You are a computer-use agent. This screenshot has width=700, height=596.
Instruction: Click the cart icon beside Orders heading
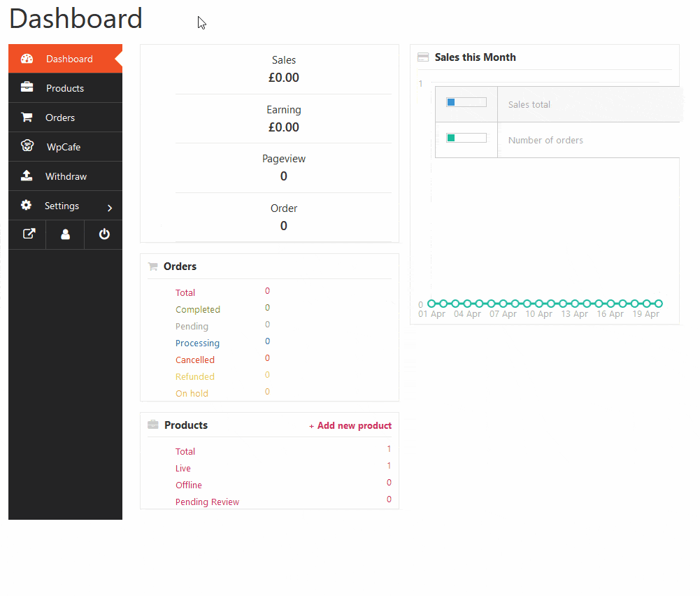(153, 267)
